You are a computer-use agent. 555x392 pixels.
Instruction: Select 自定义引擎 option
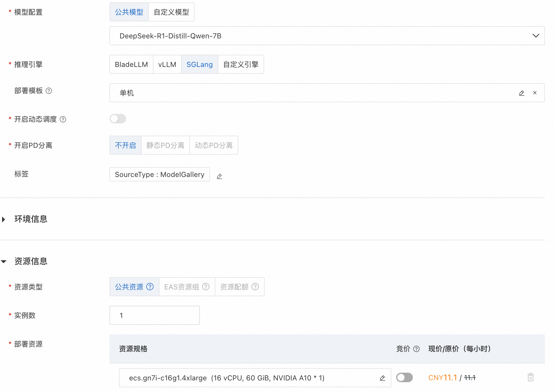coord(241,65)
